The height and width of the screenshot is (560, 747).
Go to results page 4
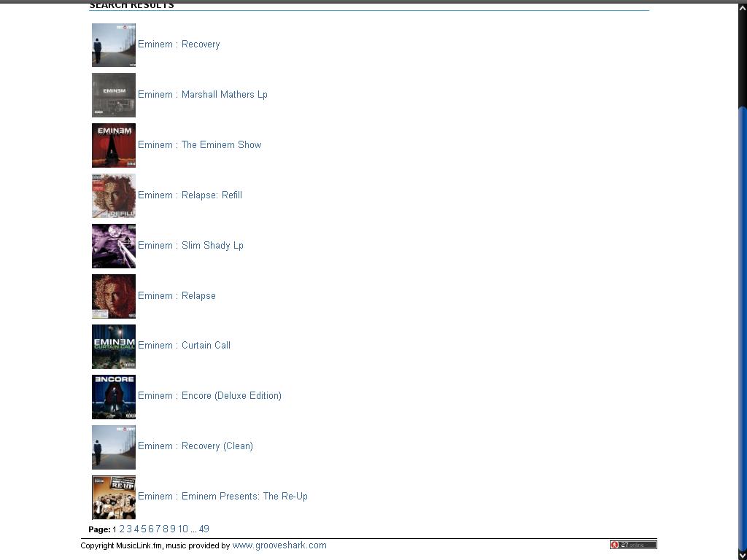pos(136,529)
